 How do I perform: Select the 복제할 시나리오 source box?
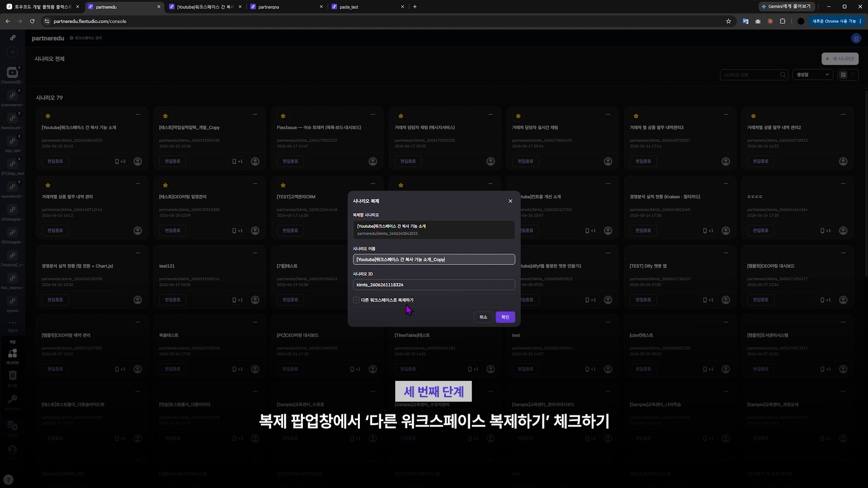[x=434, y=230]
